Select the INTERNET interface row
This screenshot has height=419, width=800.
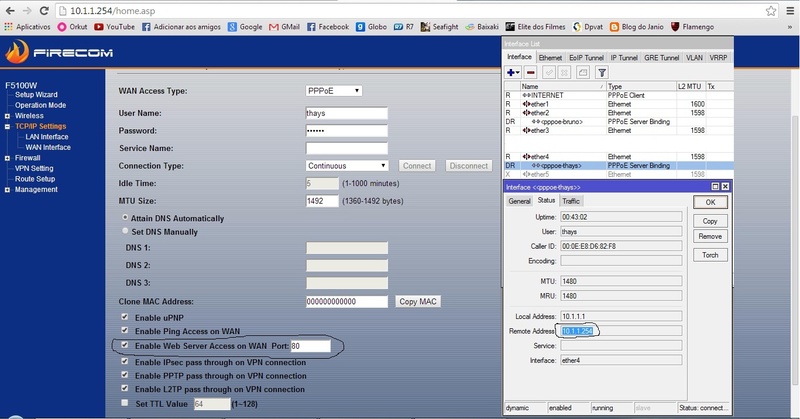click(x=618, y=95)
